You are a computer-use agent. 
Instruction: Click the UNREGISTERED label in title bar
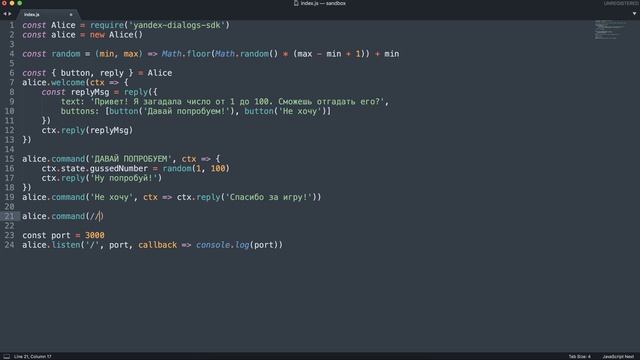(x=621, y=3)
